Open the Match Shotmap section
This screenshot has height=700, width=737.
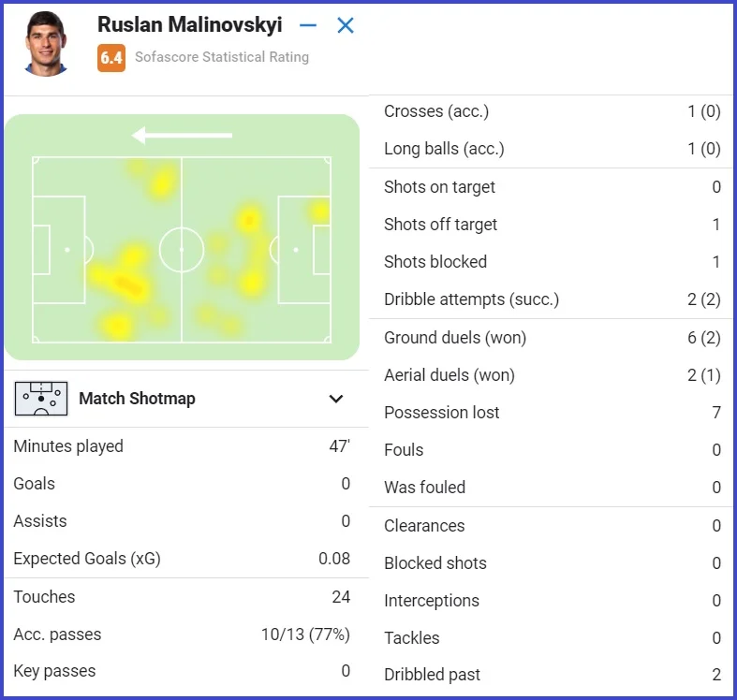(137, 399)
